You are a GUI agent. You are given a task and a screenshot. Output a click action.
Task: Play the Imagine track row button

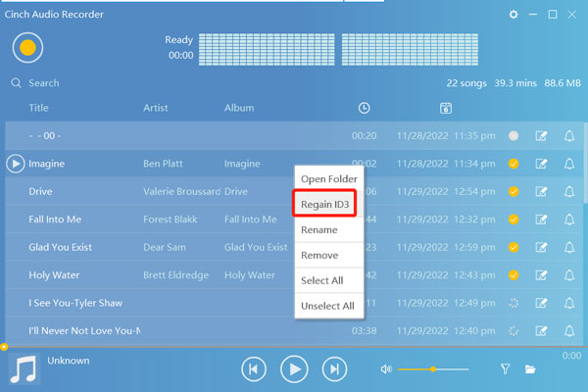[x=16, y=164]
